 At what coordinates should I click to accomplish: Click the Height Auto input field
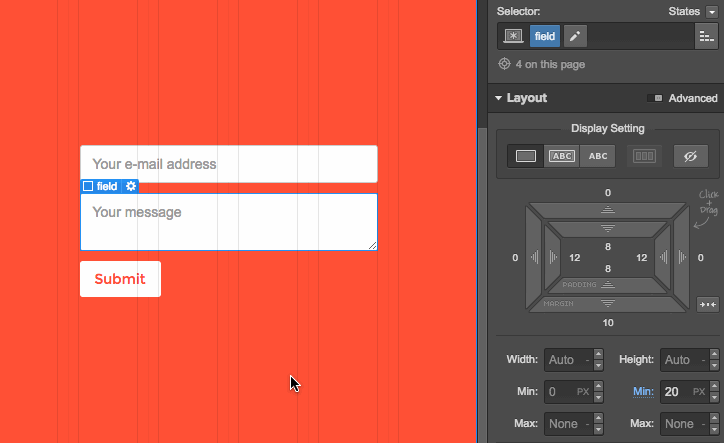pos(684,359)
